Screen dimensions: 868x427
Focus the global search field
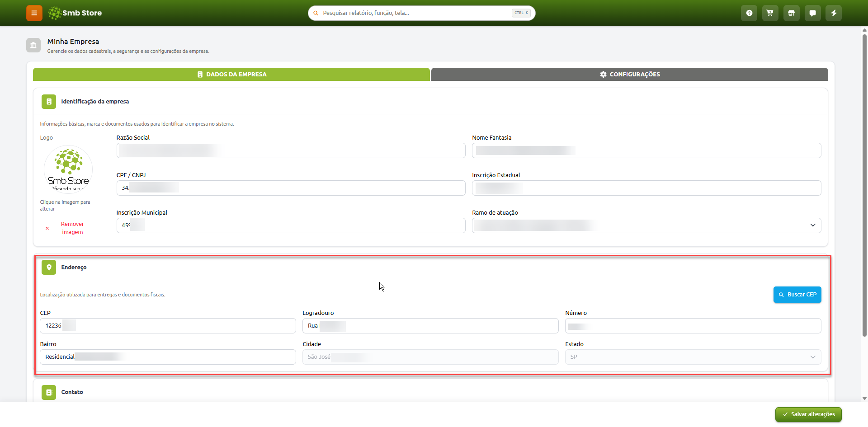[422, 13]
